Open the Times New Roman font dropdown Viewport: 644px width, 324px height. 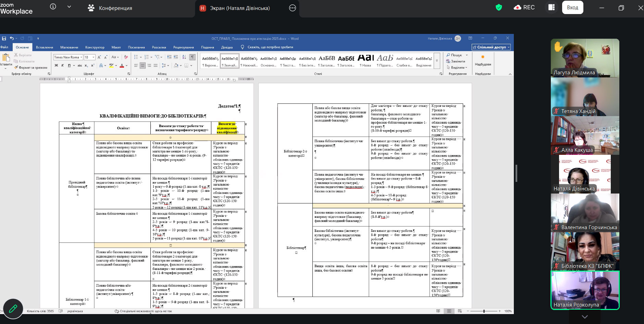click(81, 57)
